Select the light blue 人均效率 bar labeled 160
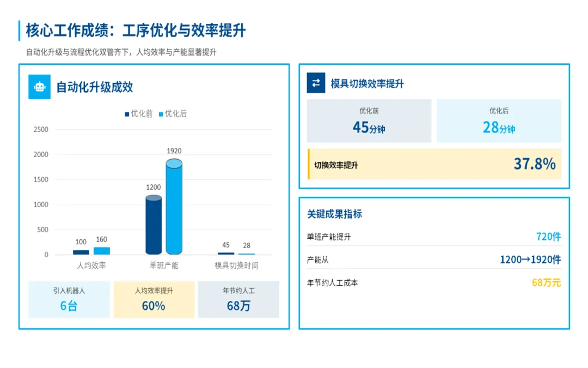Image resolution: width=588 pixels, height=368 pixels. [102, 251]
